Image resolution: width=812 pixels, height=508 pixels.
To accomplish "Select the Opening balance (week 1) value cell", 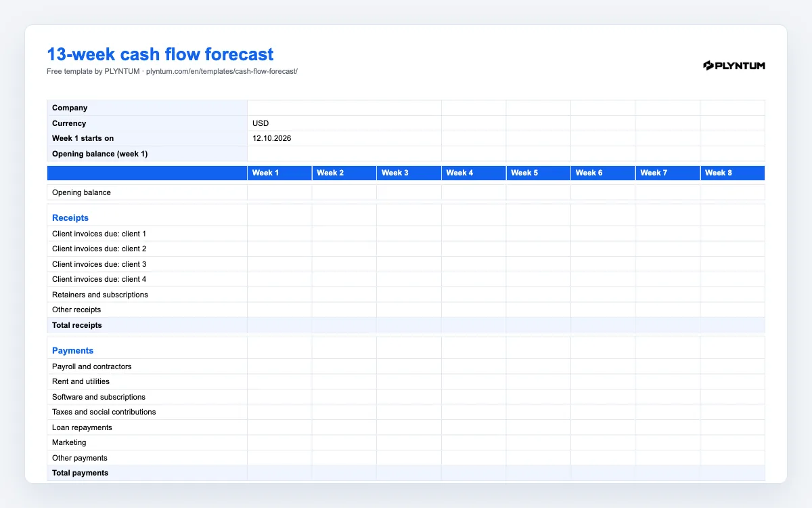I will (344, 154).
